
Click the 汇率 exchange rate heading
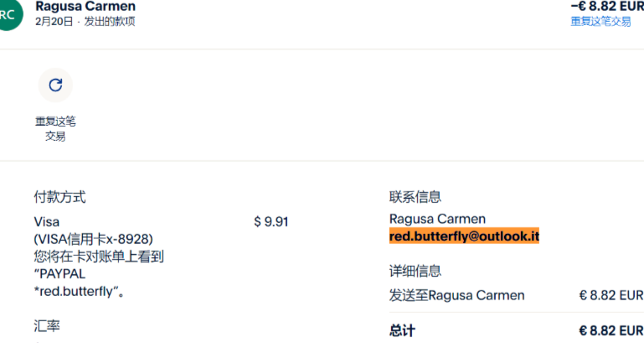(x=47, y=326)
